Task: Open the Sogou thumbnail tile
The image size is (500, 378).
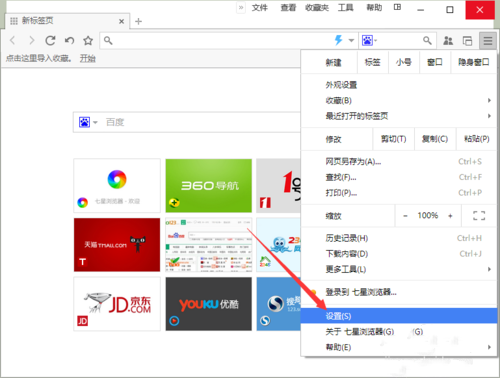Action: point(279,304)
